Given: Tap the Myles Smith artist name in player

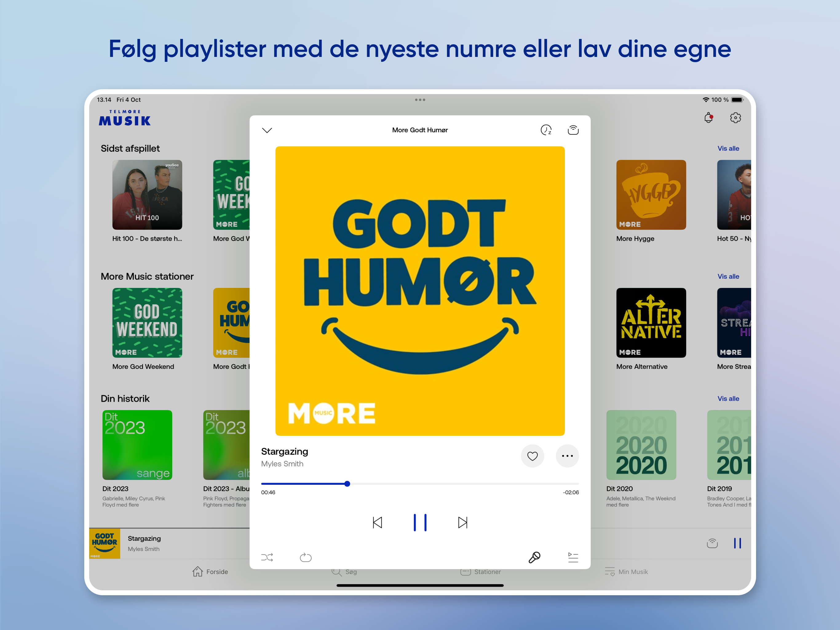Looking at the screenshot, I should (282, 464).
